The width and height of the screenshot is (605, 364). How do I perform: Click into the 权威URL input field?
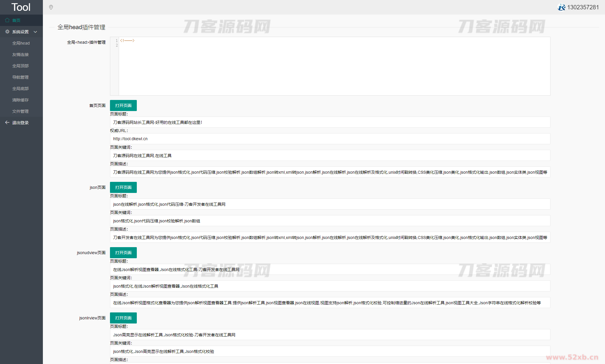330,139
